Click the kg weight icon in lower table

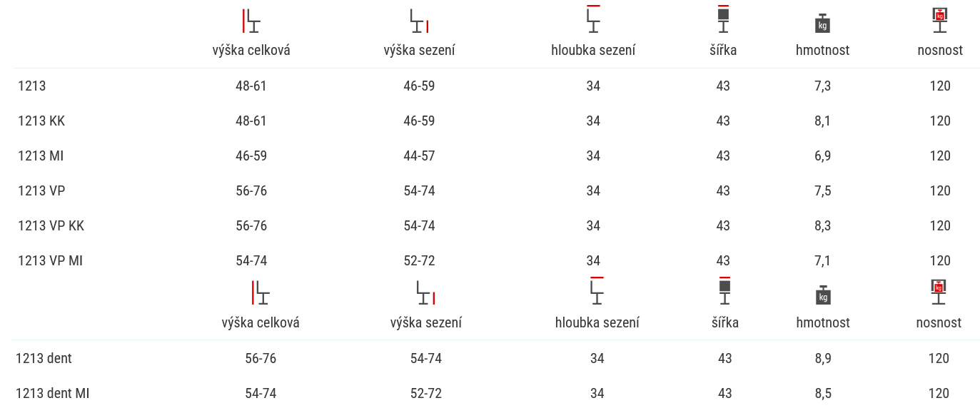pos(823,295)
